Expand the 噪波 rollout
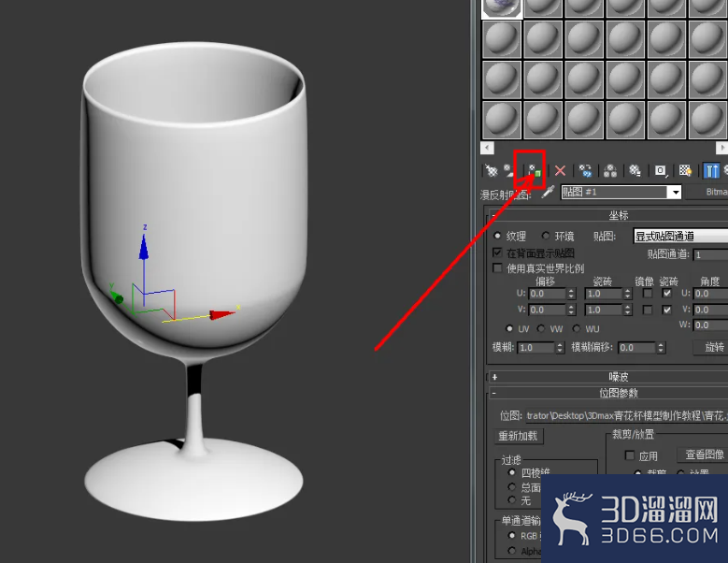 (x=609, y=377)
